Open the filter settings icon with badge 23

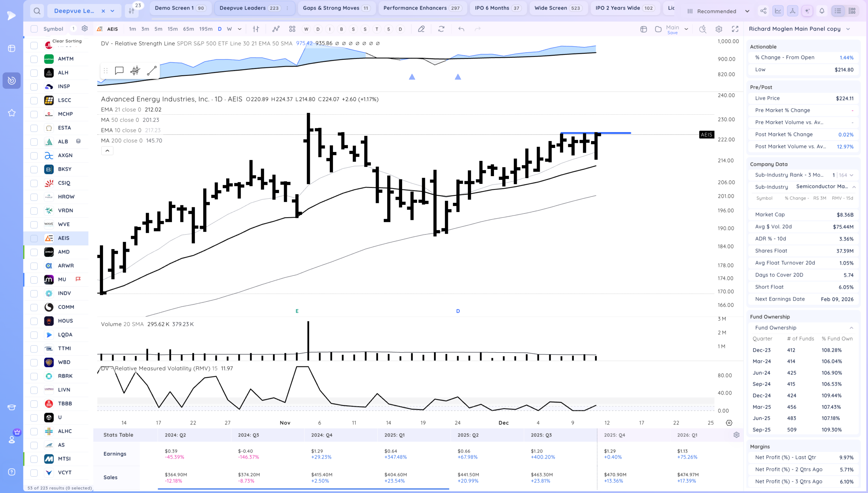[x=132, y=11]
